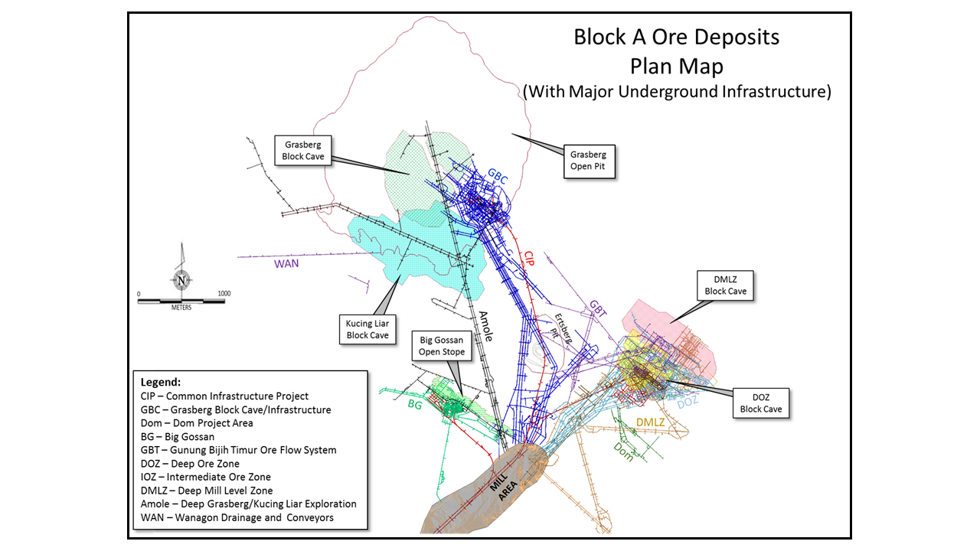
Task: Click the purple WAN label on map
Action: pos(286,264)
